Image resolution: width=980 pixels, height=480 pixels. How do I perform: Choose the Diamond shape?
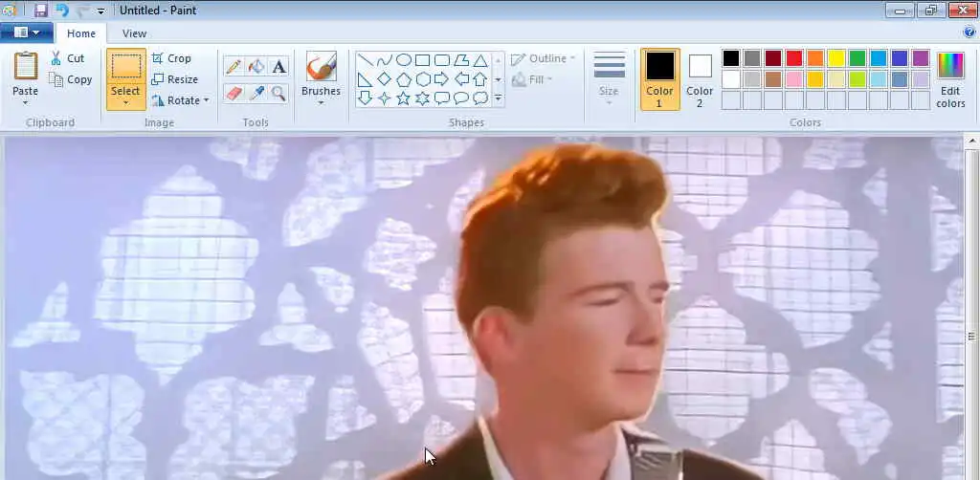[x=385, y=79]
